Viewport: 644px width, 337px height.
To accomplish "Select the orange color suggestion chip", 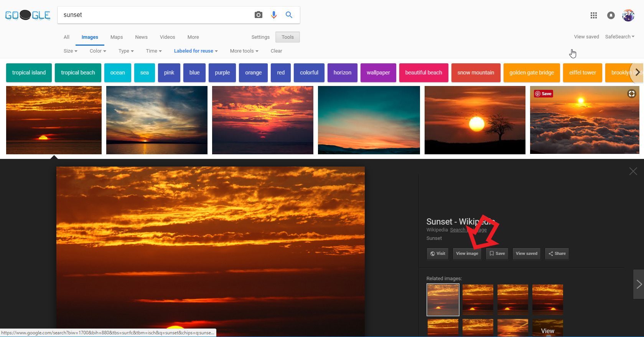I will click(253, 73).
